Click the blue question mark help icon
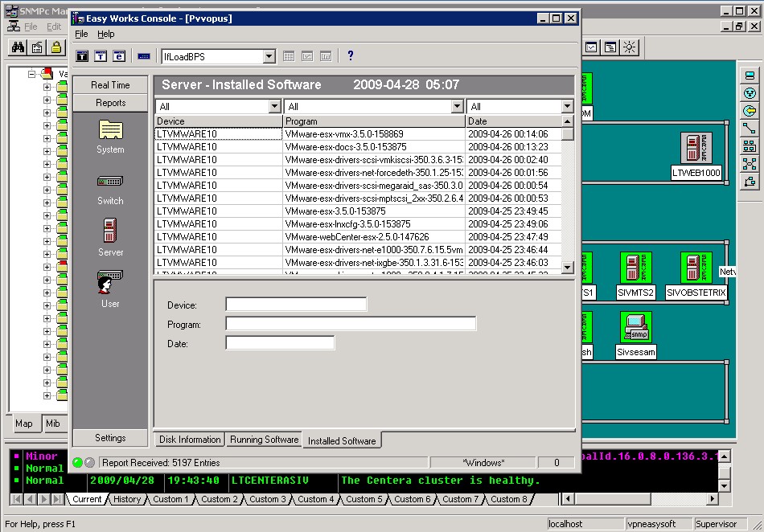This screenshot has width=764, height=532. [350, 55]
